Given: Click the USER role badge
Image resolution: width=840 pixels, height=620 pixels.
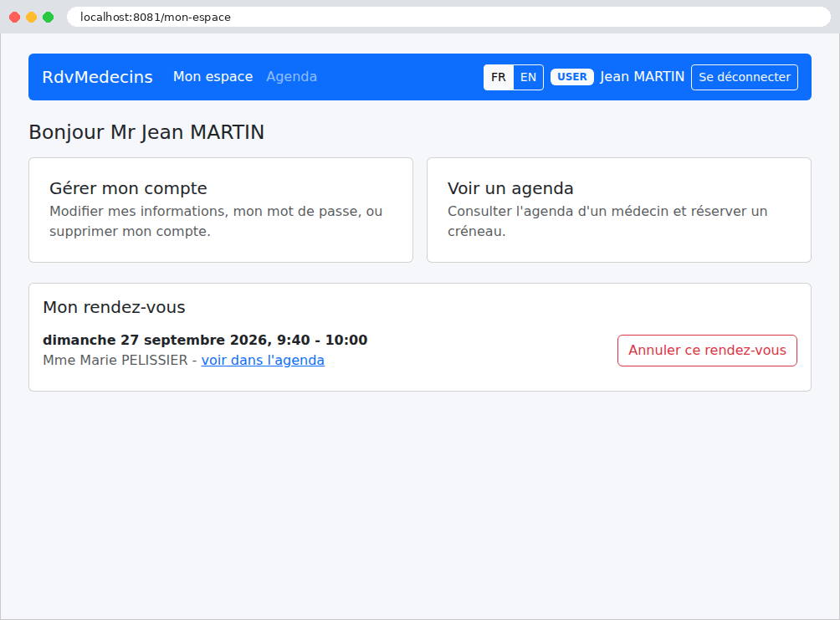Looking at the screenshot, I should pyautogui.click(x=572, y=77).
